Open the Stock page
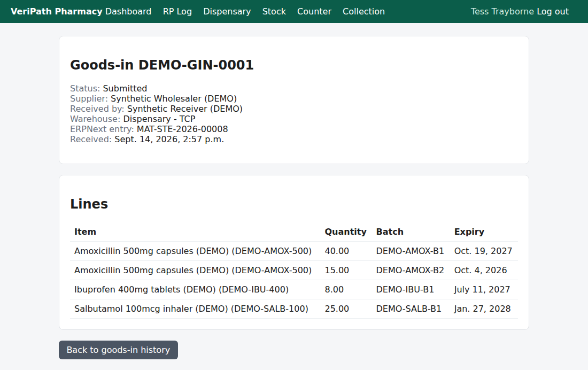 (x=274, y=12)
